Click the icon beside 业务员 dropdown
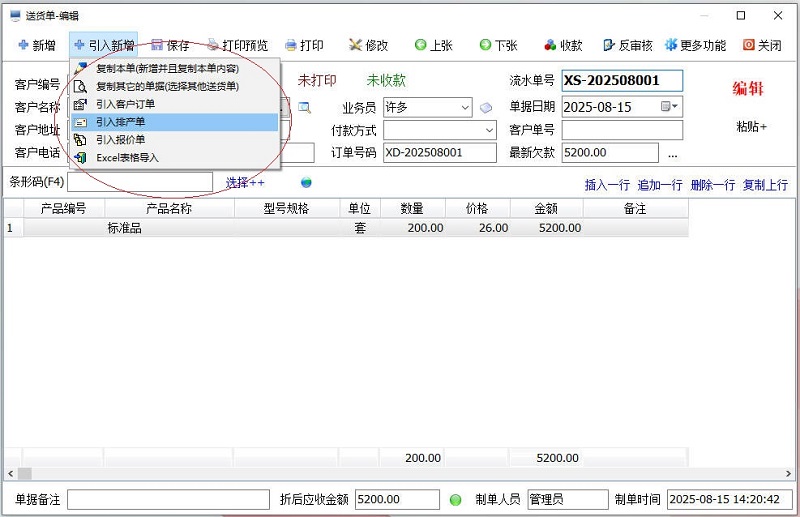Screen dimensions: 800x517 click(486, 108)
